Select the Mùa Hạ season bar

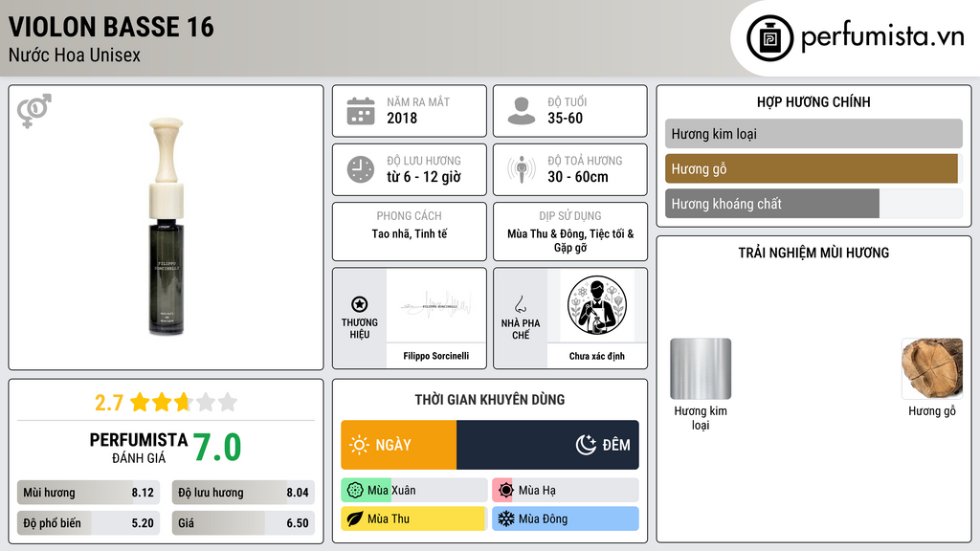click(566, 491)
